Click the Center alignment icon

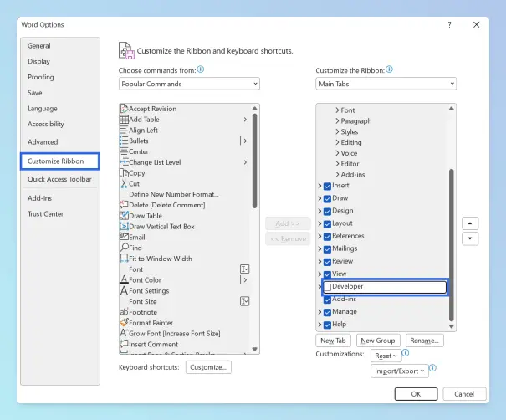[x=124, y=151]
